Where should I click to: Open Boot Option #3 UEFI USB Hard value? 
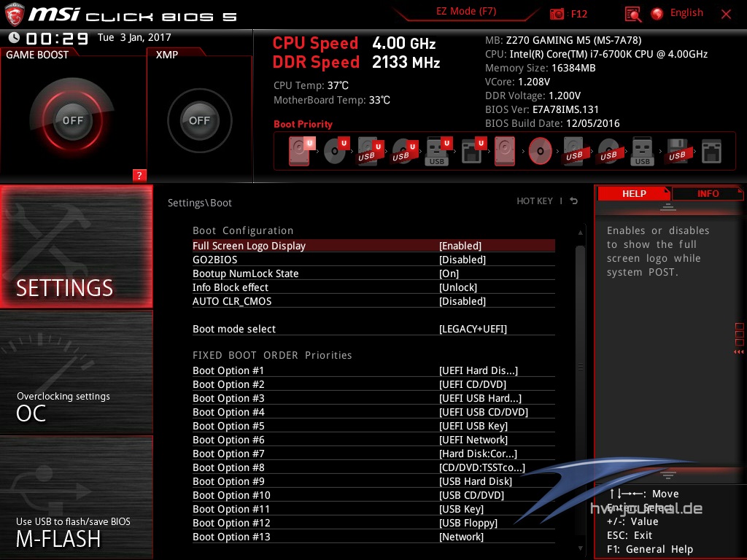point(480,397)
